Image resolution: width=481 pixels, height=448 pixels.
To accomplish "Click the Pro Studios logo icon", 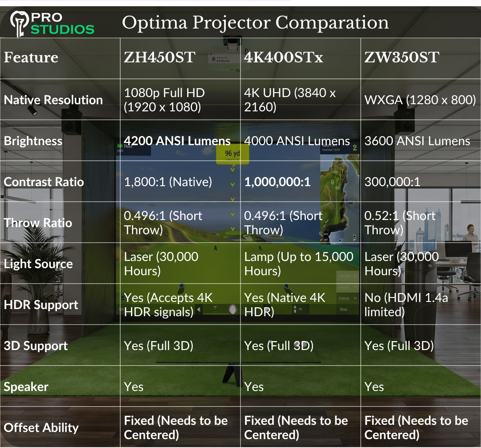I will pos(19,24).
